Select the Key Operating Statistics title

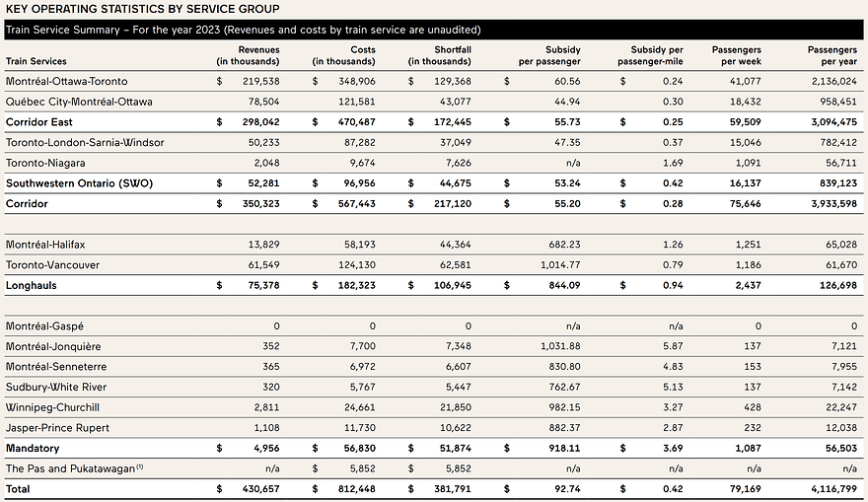[142, 9]
